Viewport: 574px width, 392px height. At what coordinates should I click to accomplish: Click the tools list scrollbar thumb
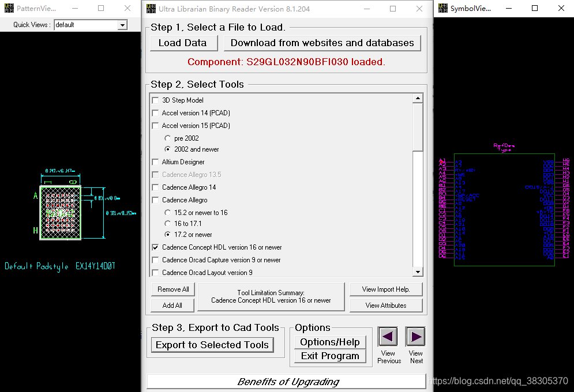click(x=418, y=127)
